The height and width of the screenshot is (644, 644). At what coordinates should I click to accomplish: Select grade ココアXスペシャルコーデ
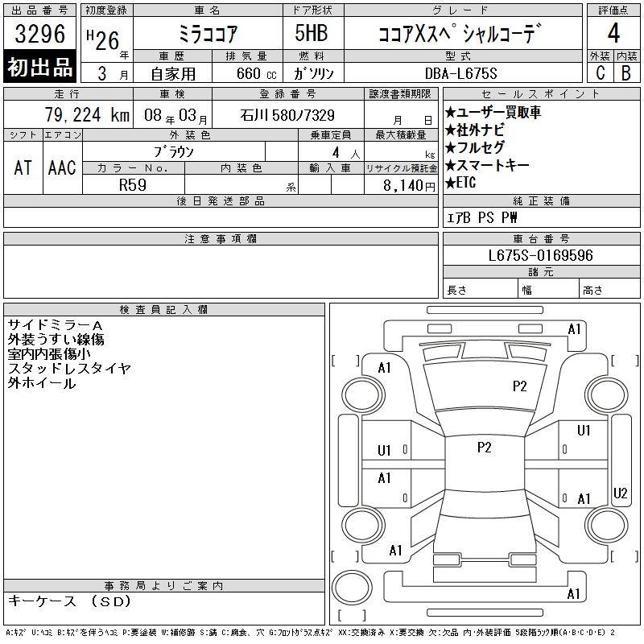click(460, 34)
